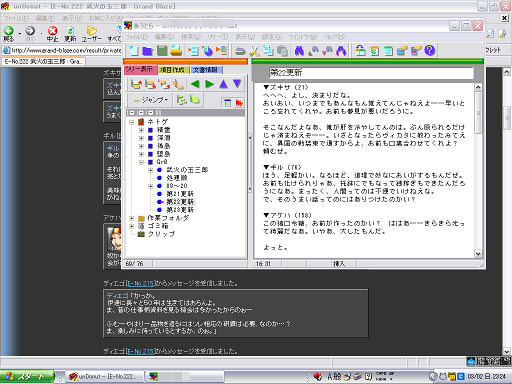This screenshot has width=512, height=384.
Task: Click the first green tree icon next to ジャンプ
Action: [181, 100]
